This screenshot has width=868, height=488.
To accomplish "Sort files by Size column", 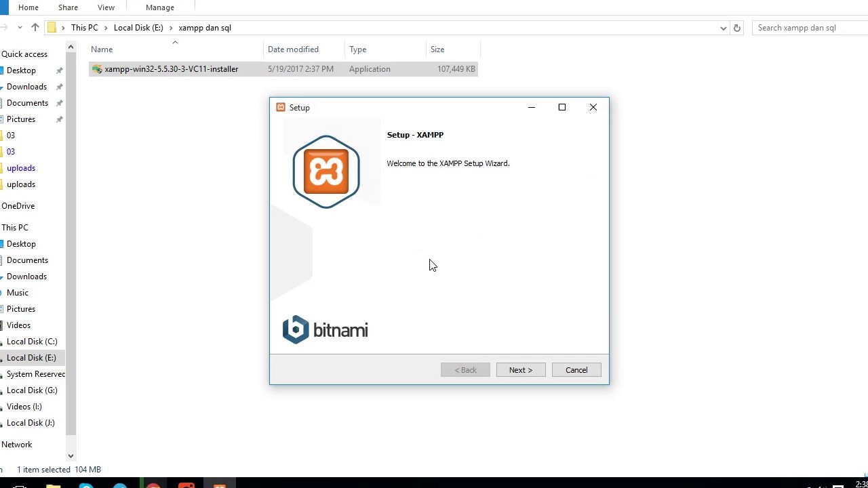I will click(437, 49).
